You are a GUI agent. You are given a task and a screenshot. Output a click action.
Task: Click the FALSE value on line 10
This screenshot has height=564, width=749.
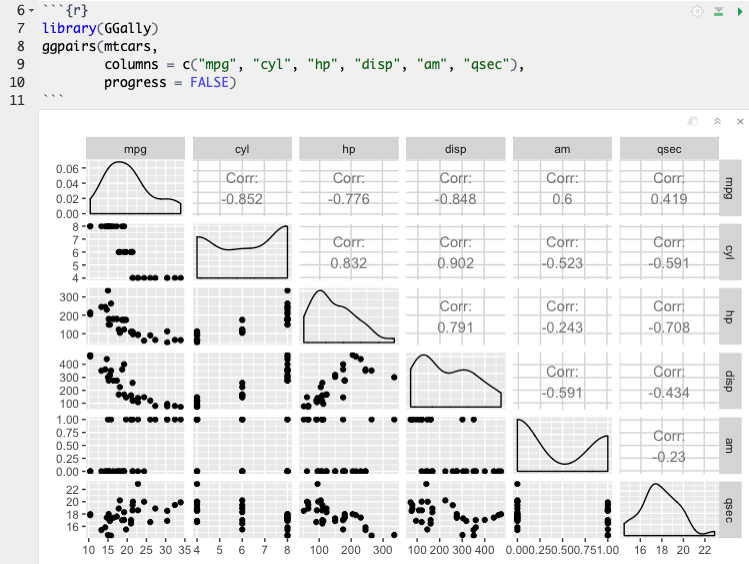point(209,82)
